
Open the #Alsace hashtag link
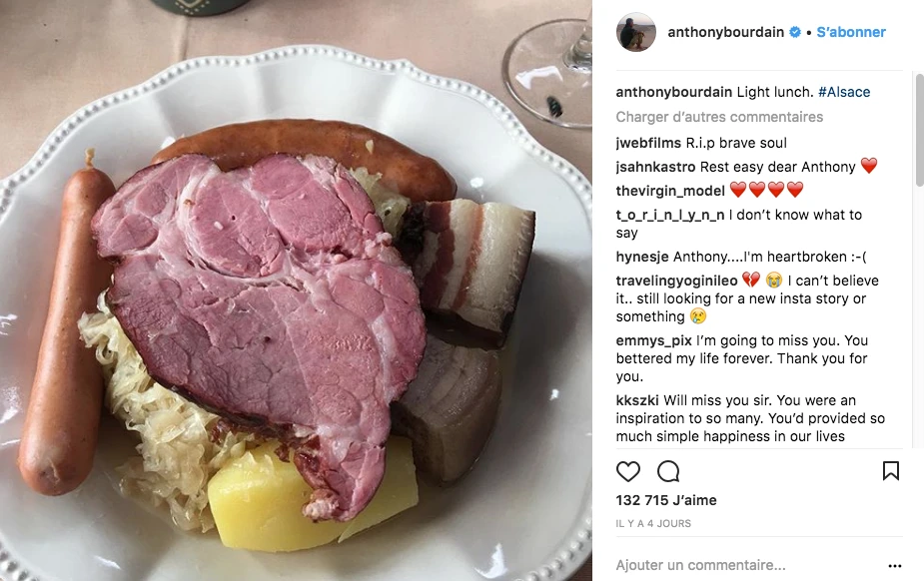(844, 92)
